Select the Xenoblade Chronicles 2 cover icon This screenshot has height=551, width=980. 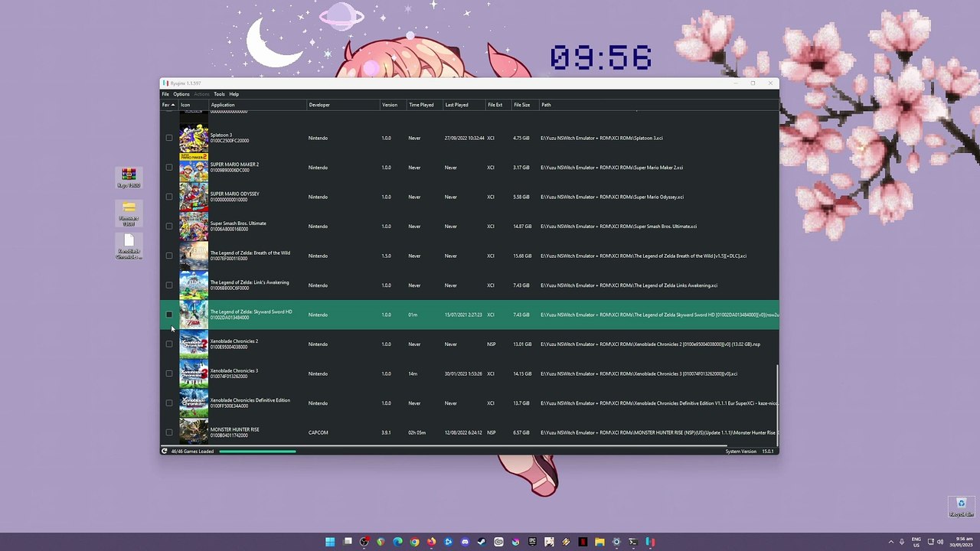[x=194, y=344]
